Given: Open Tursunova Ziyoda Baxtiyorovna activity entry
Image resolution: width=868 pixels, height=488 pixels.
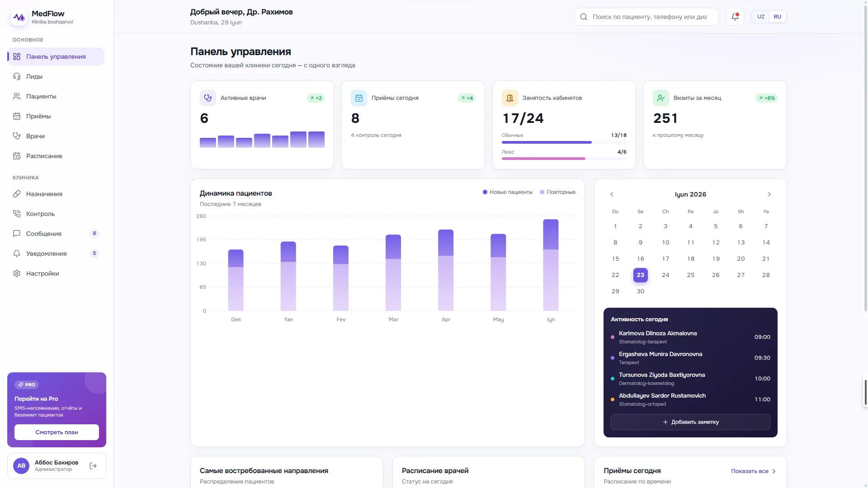Looking at the screenshot, I should [x=690, y=379].
